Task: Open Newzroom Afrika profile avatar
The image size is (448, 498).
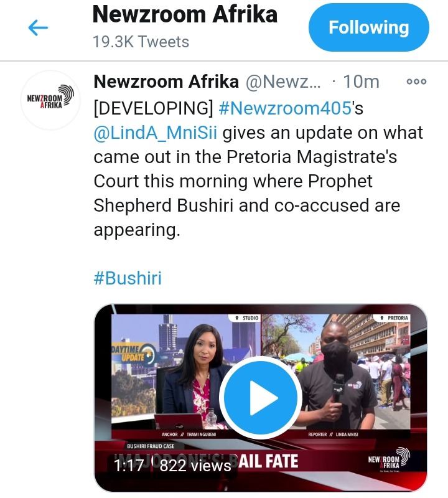Action: coord(50,100)
